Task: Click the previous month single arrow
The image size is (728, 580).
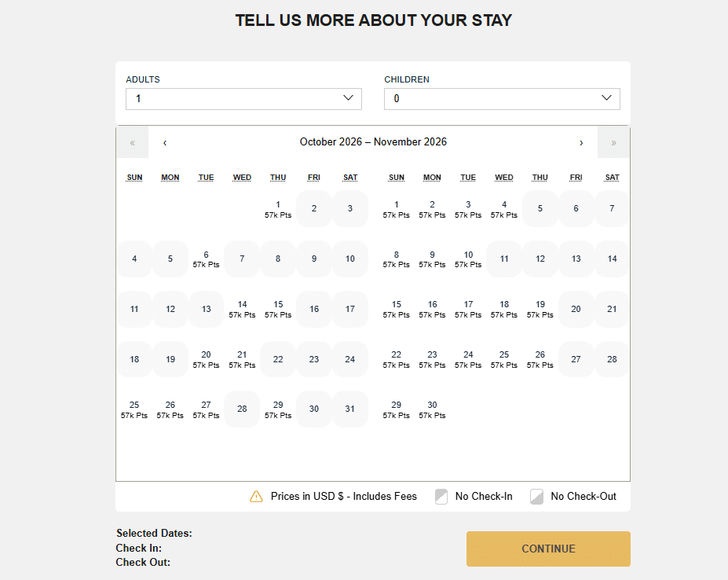Action: click(165, 142)
